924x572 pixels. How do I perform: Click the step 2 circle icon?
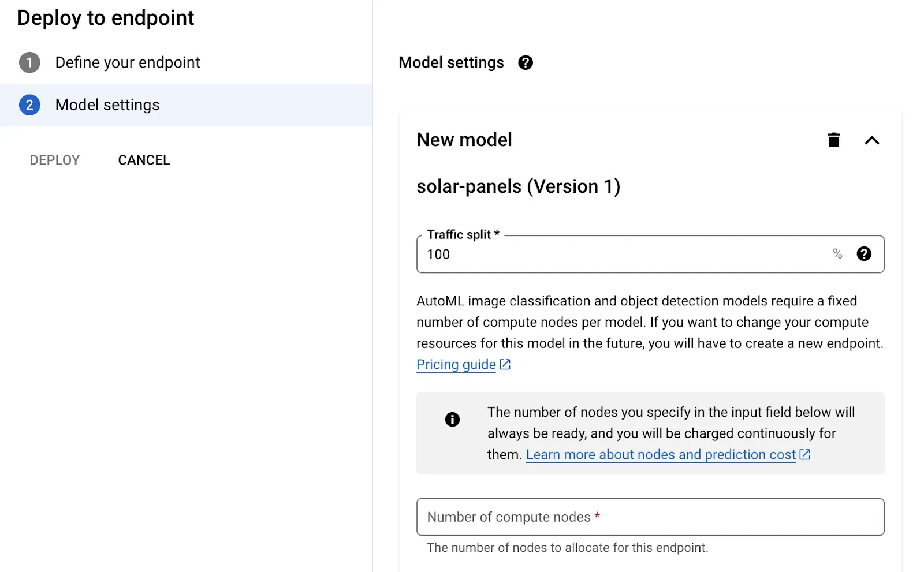click(x=29, y=105)
